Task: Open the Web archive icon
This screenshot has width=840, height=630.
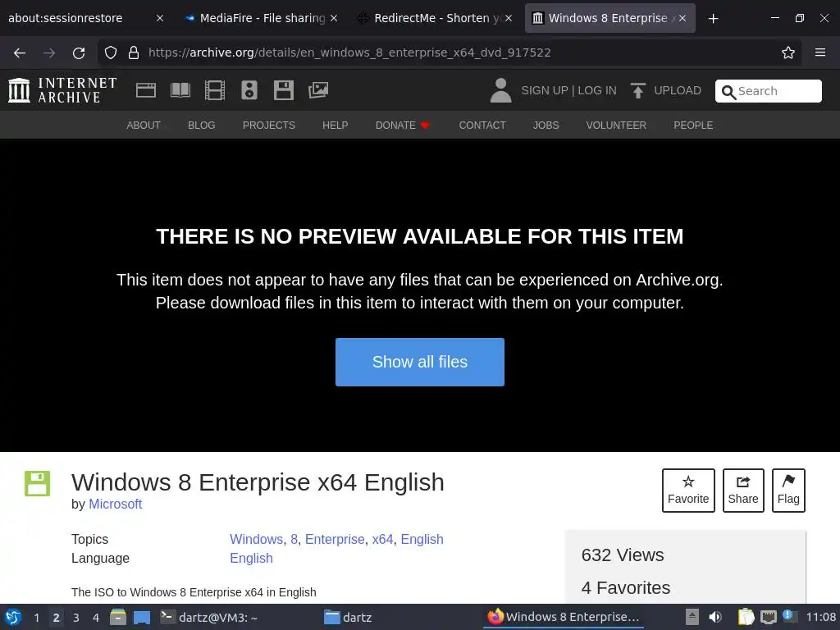Action: click(146, 90)
